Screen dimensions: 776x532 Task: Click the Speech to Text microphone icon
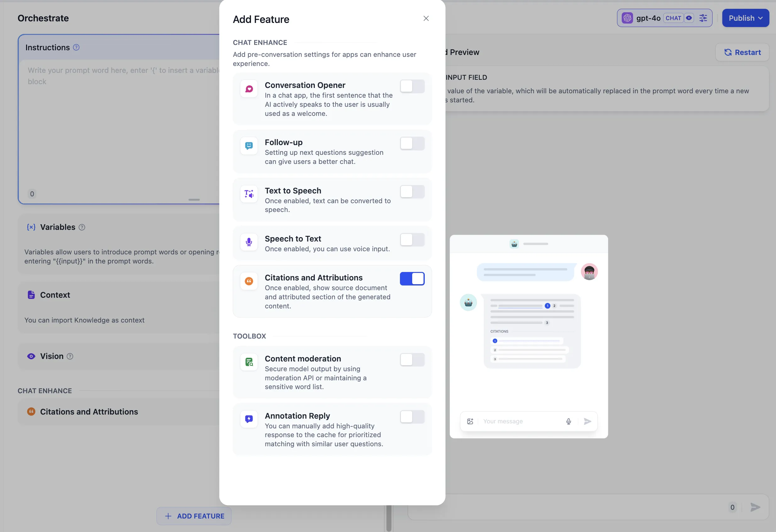click(x=249, y=242)
